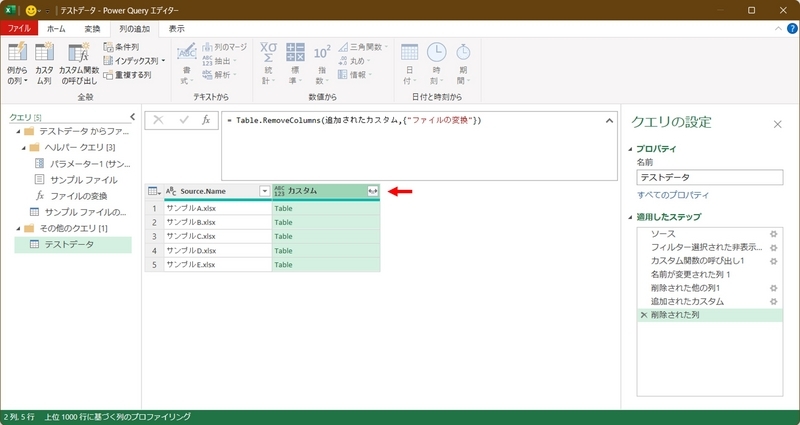Click Invoke Custom Function (カスタム関数の呼び出し)

pyautogui.click(x=79, y=64)
